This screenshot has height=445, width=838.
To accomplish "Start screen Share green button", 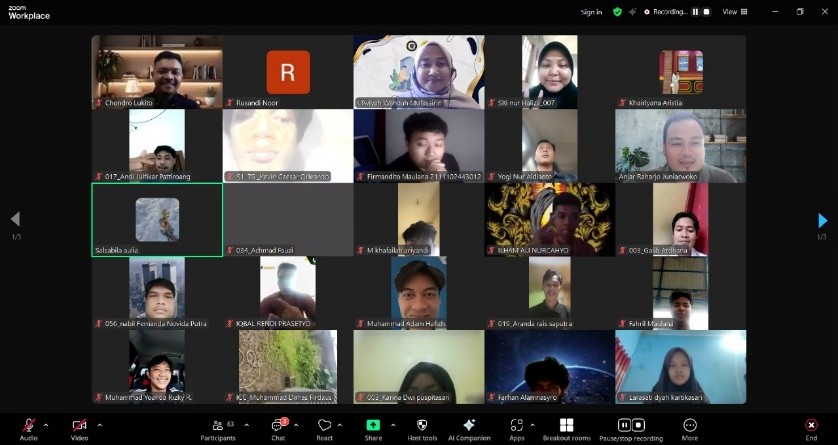I will (x=373, y=429).
